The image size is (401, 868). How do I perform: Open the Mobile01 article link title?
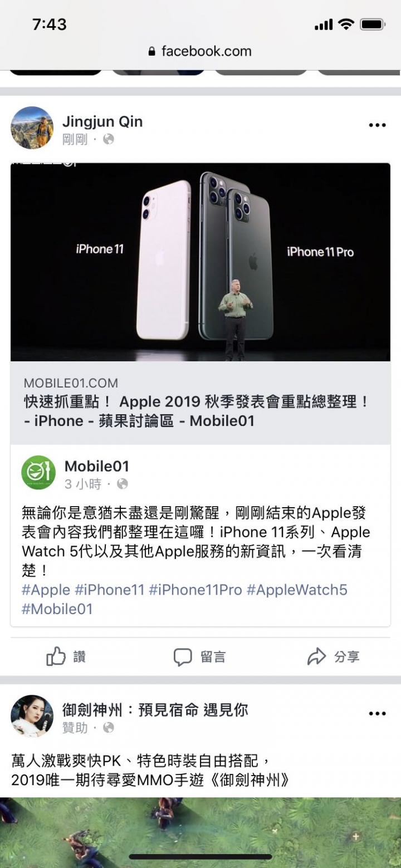click(x=197, y=411)
